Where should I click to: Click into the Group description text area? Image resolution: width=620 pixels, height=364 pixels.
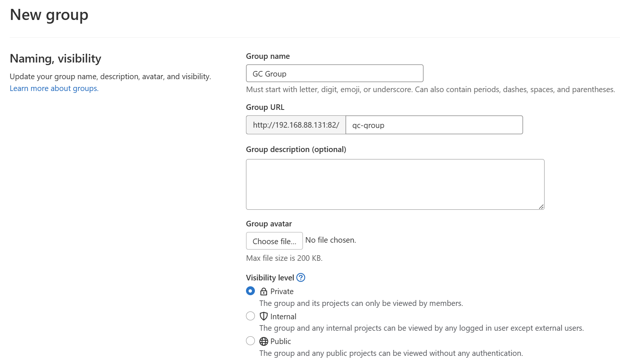click(395, 184)
